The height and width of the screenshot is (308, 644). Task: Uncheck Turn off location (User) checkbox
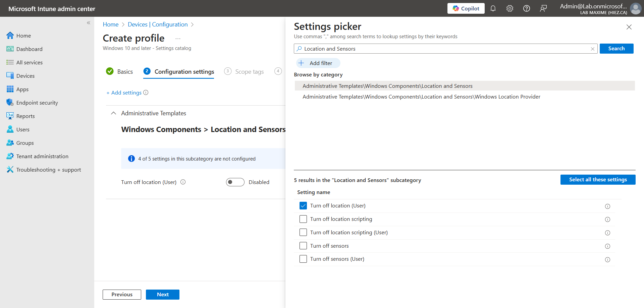point(303,206)
